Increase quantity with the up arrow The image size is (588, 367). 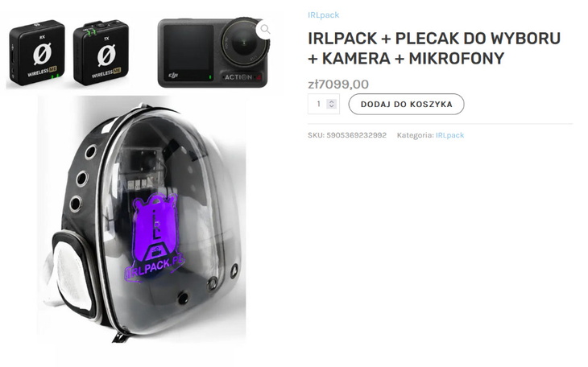pyautogui.click(x=332, y=101)
